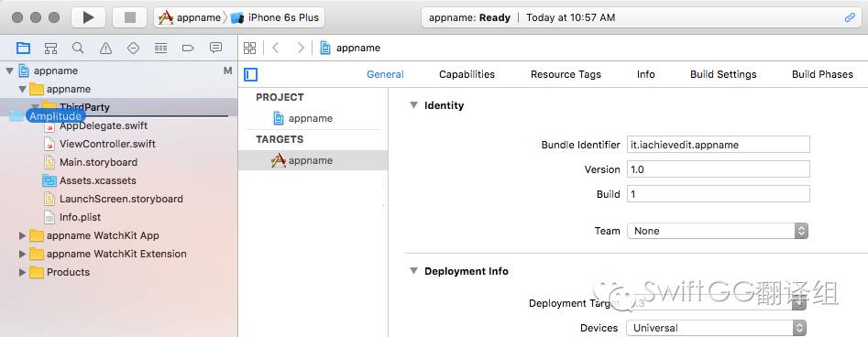The image size is (868, 337).
Task: Open the Debug navigator
Action: pos(160,49)
